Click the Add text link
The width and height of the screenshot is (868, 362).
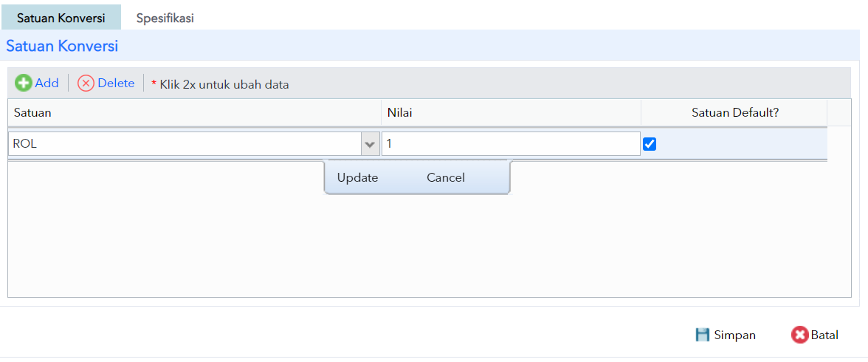click(x=46, y=83)
